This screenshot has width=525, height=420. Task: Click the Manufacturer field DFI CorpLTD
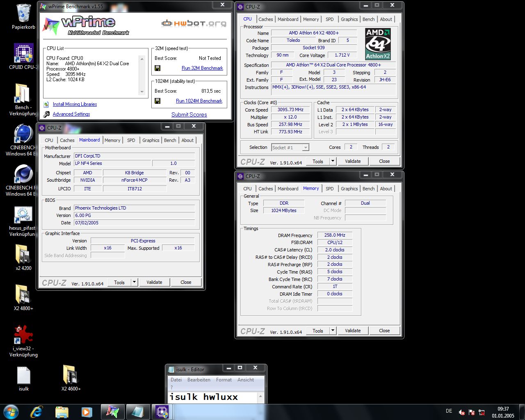click(134, 156)
